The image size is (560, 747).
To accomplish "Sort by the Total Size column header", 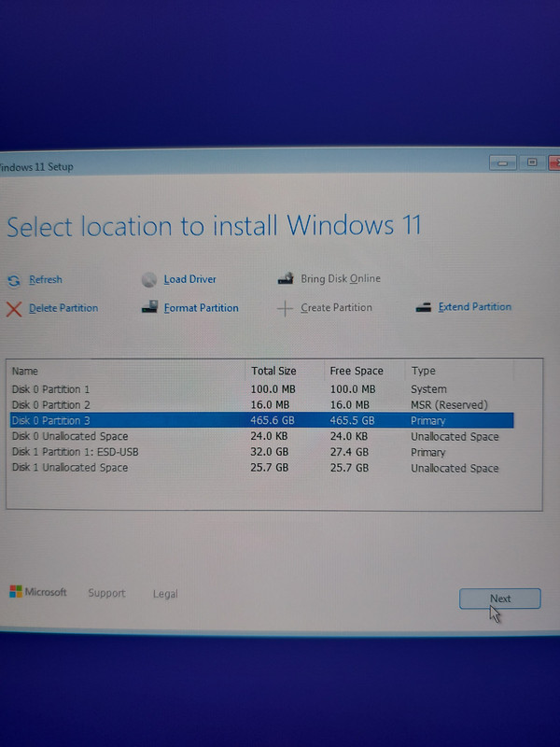I will (273, 371).
